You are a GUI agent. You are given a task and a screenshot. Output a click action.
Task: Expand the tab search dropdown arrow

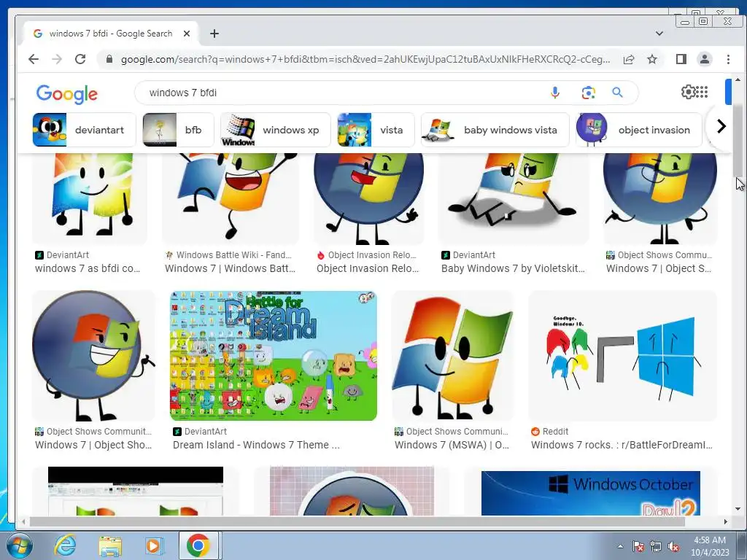(659, 34)
